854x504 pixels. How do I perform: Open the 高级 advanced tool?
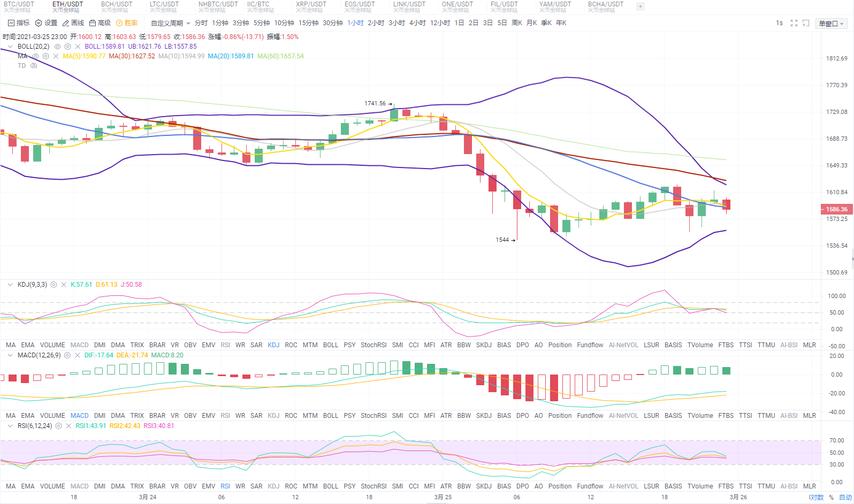pyautogui.click(x=100, y=23)
